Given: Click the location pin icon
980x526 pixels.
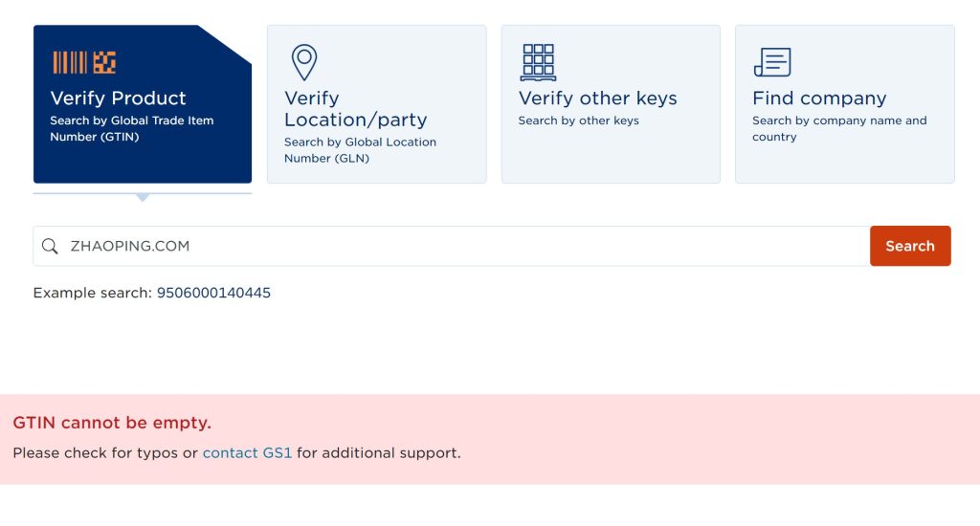Looking at the screenshot, I should coord(304,62).
